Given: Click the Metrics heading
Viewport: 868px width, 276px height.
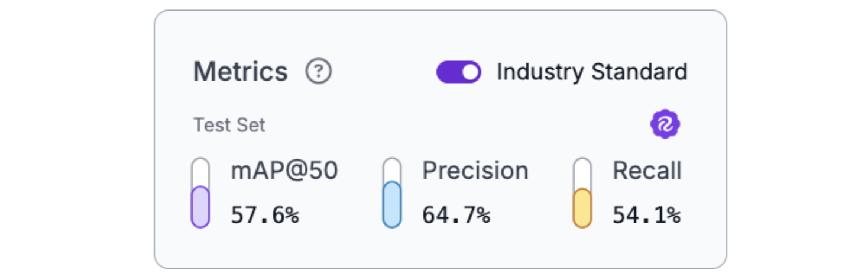Looking at the screenshot, I should click(241, 72).
